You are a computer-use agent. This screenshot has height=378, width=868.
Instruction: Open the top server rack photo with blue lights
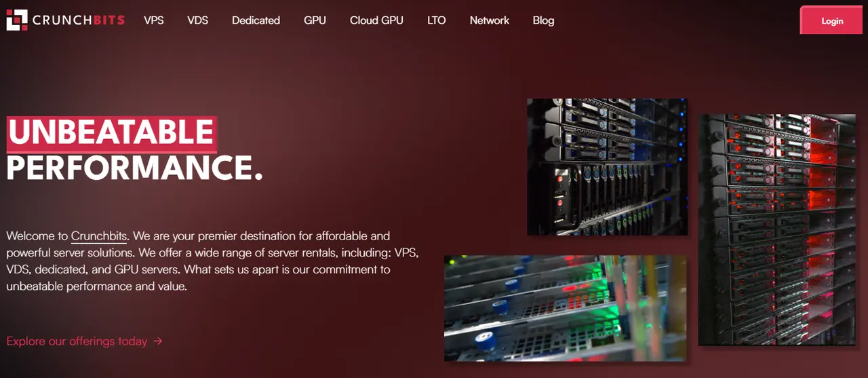click(607, 167)
